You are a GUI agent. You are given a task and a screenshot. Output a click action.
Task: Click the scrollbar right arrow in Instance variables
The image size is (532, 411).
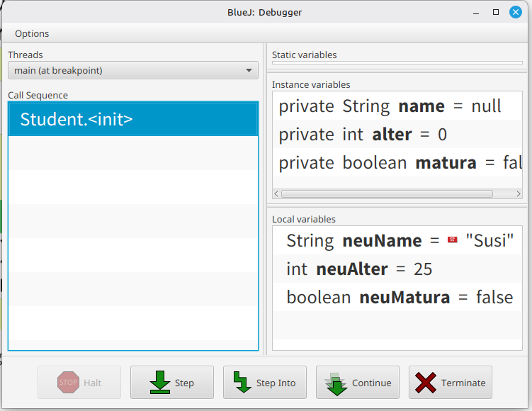point(518,193)
